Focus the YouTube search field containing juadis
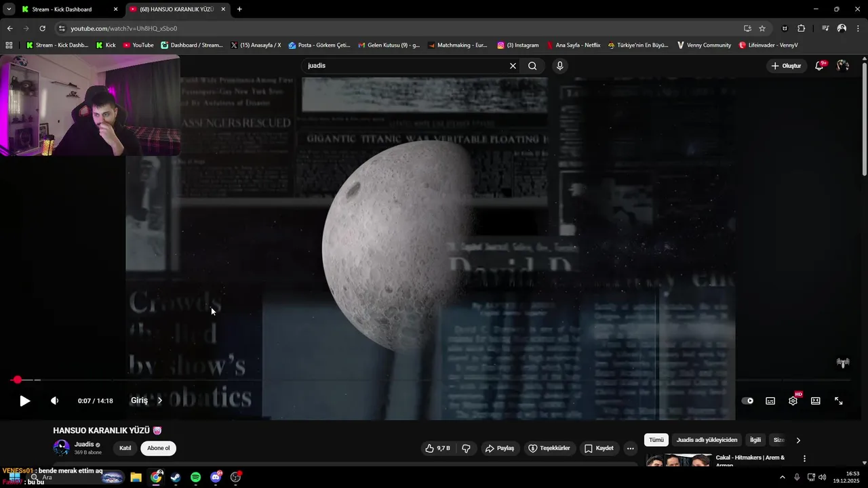This screenshot has width=868, height=488. click(404, 66)
